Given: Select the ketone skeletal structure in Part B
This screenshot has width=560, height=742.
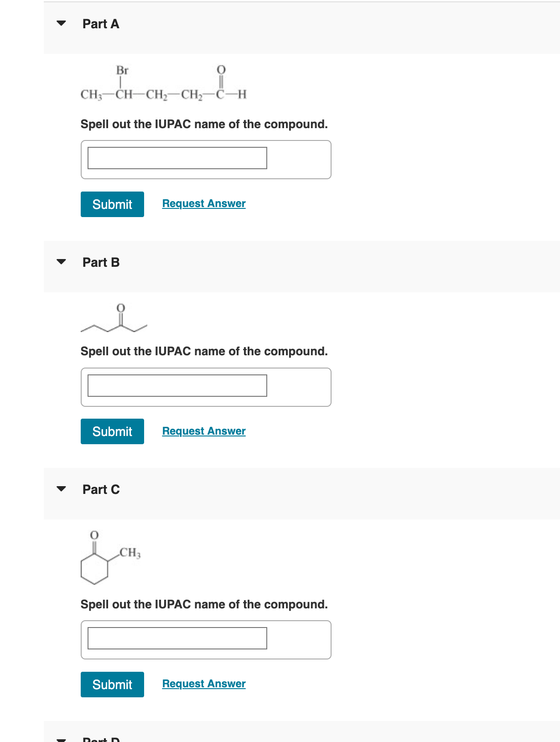Looking at the screenshot, I should [x=114, y=318].
